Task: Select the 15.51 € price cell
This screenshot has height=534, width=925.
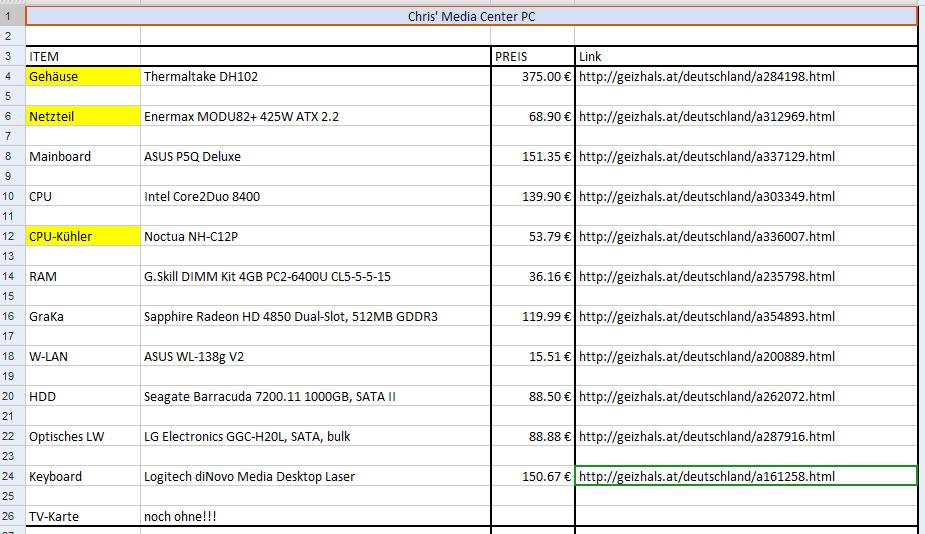Action: point(533,356)
